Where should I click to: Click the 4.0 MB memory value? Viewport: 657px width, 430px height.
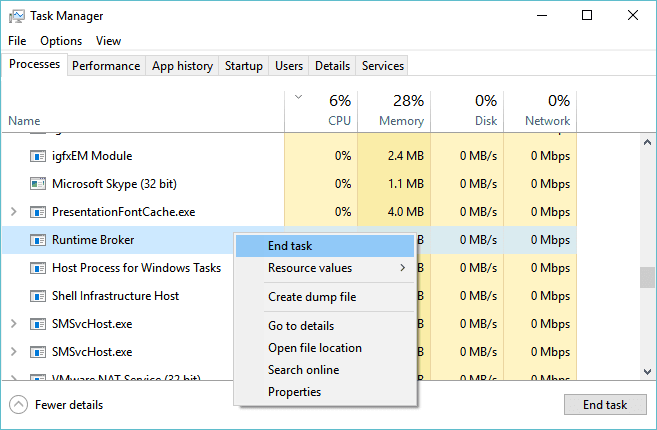[406, 212]
